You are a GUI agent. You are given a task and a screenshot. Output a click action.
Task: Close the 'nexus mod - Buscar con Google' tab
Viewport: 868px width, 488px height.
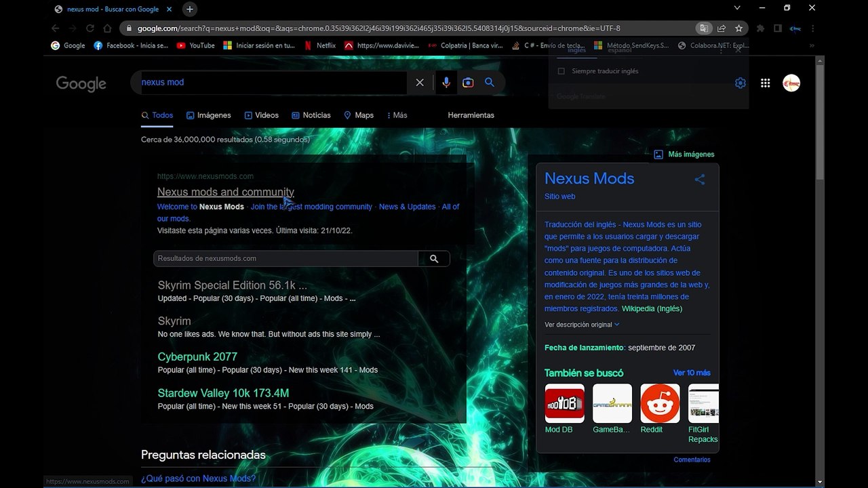pyautogui.click(x=168, y=9)
